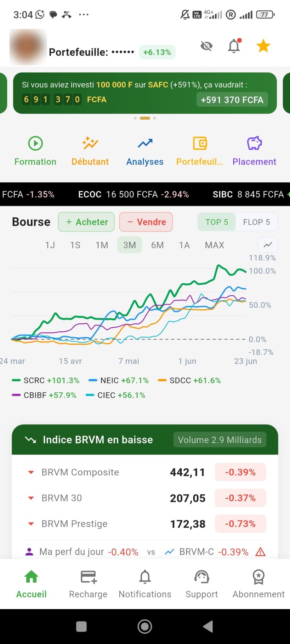The image size is (290, 644).
Task: Tap the Acheter button
Action: point(86,222)
